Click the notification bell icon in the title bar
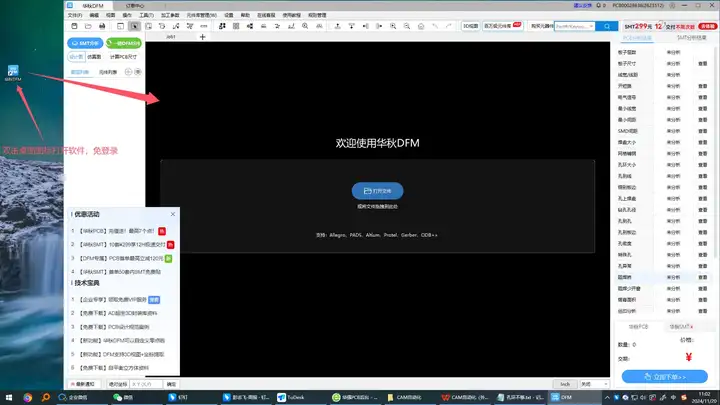Screen dimensions: 720x405 pyautogui.click(x=598, y=6)
